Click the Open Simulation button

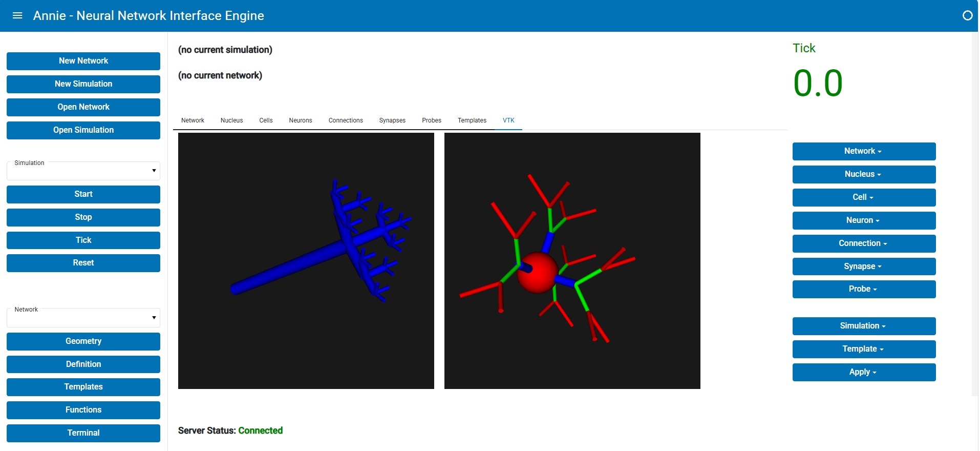click(83, 130)
